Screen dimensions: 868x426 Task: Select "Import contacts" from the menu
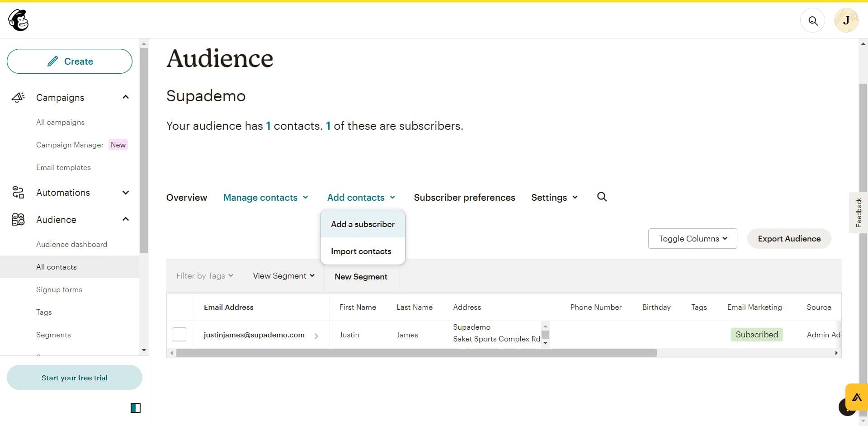click(361, 251)
